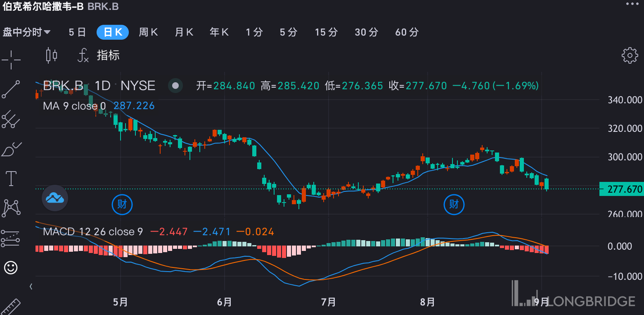
Task: Choose the brush drawing tool
Action: [11, 149]
